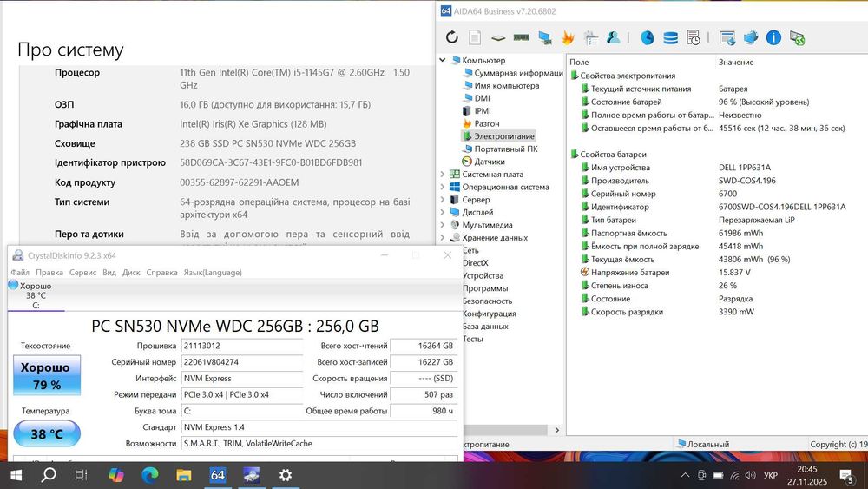This screenshot has height=489, width=868.
Task: Select IPMI in the AIDA64 tree
Action: [x=477, y=111]
